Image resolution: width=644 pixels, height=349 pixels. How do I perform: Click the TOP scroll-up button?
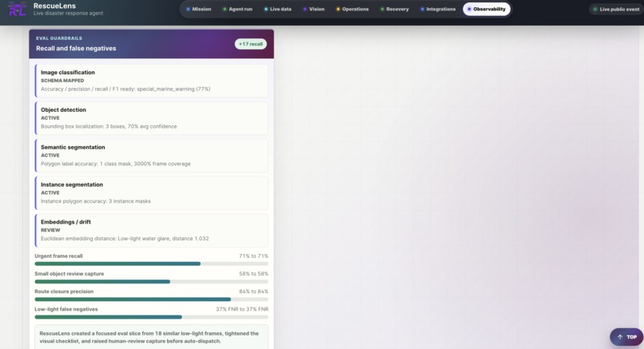coord(626,337)
